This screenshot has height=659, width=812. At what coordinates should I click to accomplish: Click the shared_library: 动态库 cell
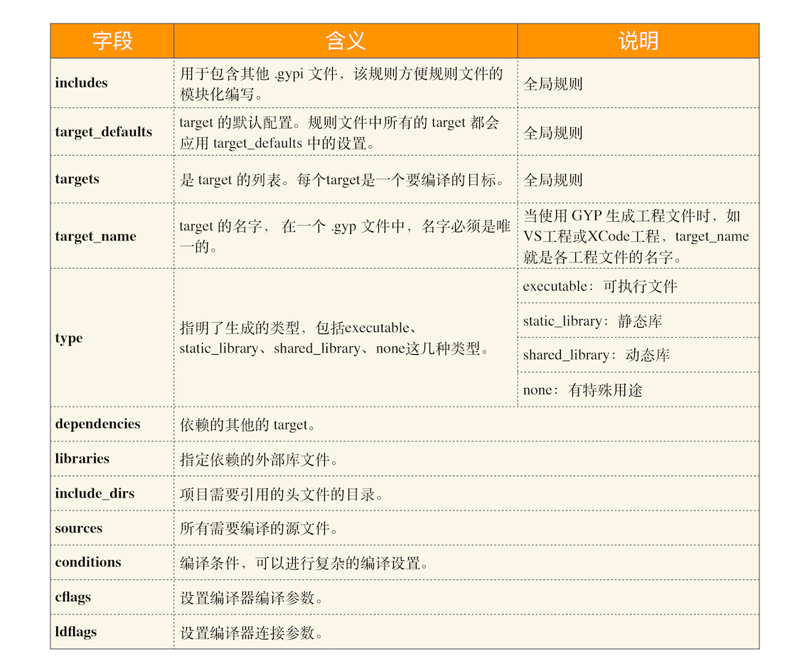tap(596, 355)
